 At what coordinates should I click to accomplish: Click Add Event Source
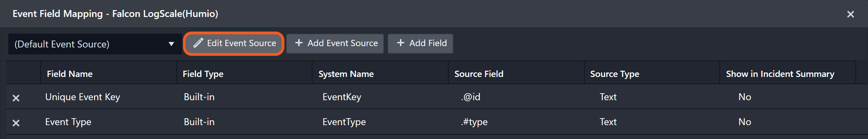335,43
